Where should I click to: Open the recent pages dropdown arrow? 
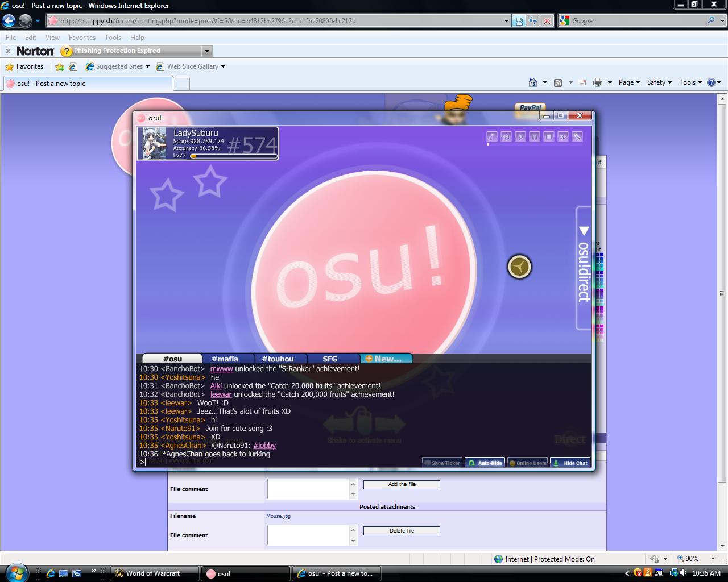[38, 21]
